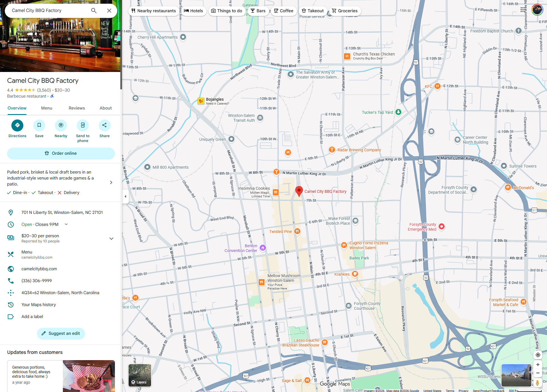This screenshot has width=547, height=392.
Task: Expand the restaurant description chevron
Action: coord(111,182)
